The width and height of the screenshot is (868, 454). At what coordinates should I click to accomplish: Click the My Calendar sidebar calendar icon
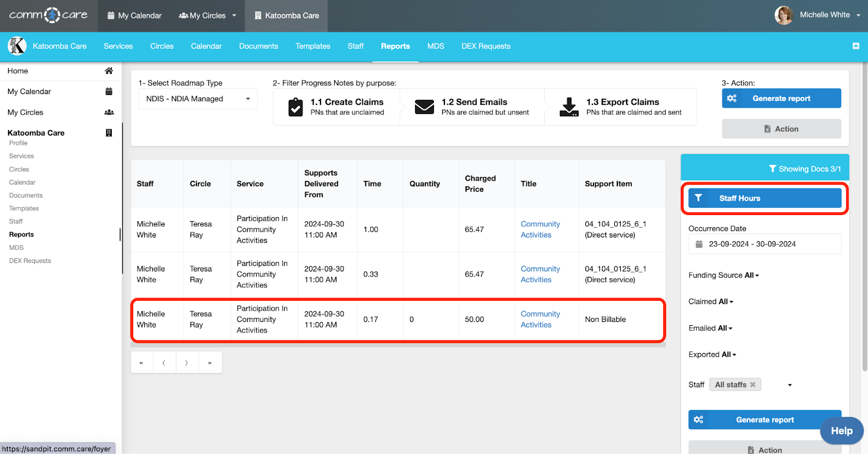click(108, 92)
